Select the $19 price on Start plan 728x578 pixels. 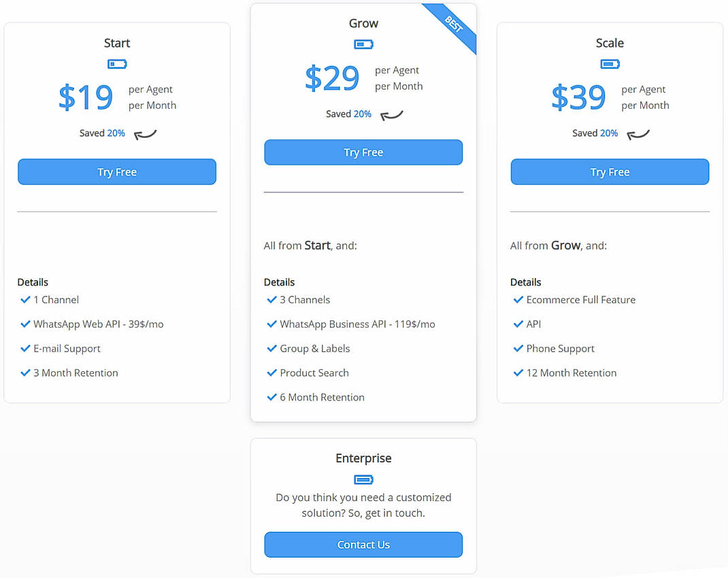86,97
